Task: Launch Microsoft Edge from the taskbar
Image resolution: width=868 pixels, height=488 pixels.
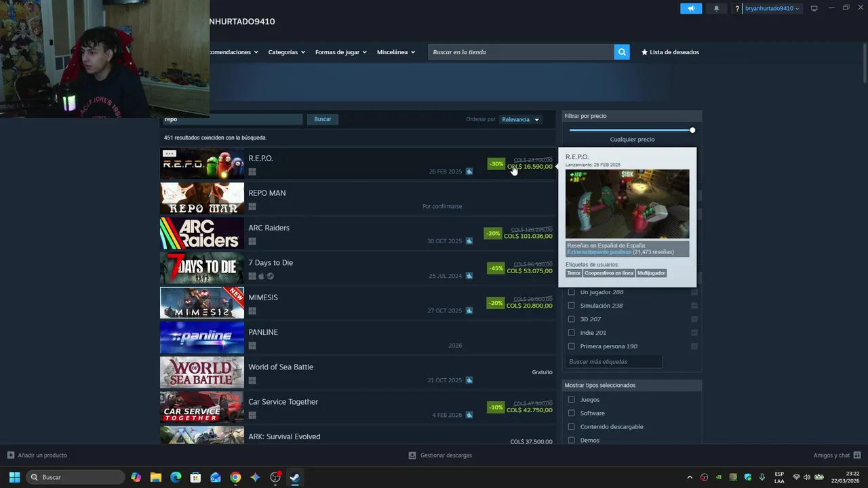Action: click(x=176, y=477)
